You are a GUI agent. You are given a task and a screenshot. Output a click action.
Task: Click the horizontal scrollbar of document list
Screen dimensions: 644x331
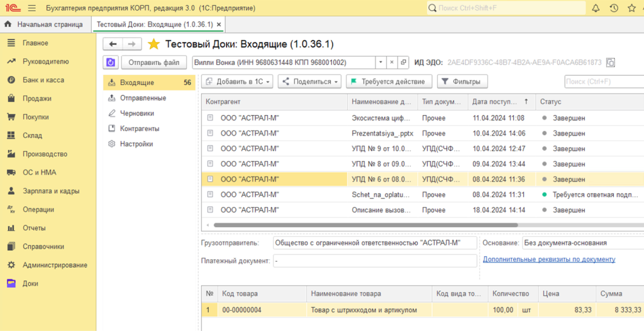click(x=365, y=225)
